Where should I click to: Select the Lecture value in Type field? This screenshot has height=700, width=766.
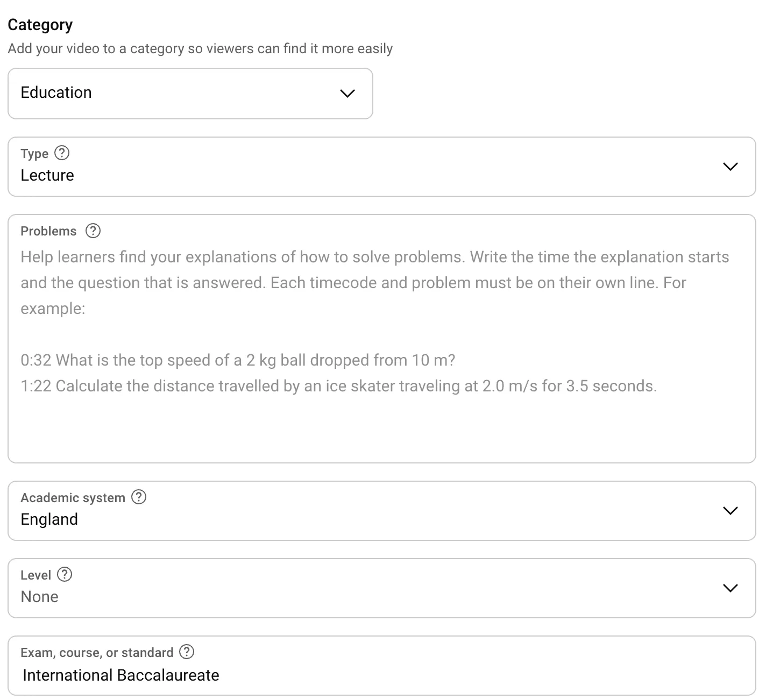point(47,175)
